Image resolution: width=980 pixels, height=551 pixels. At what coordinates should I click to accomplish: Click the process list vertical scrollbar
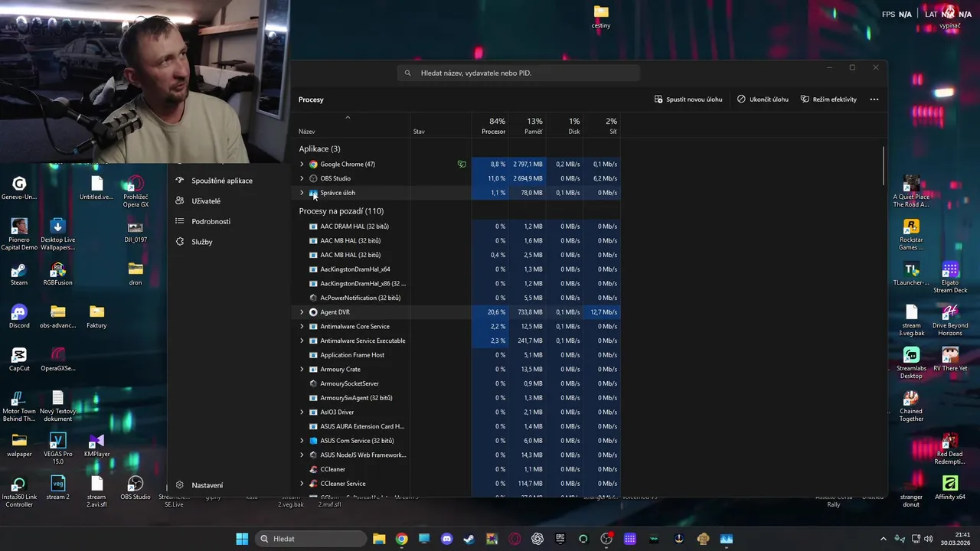click(x=884, y=165)
